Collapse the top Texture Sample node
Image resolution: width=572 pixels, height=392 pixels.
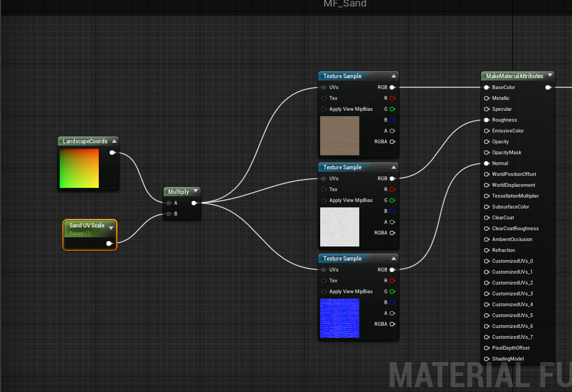[x=395, y=76]
